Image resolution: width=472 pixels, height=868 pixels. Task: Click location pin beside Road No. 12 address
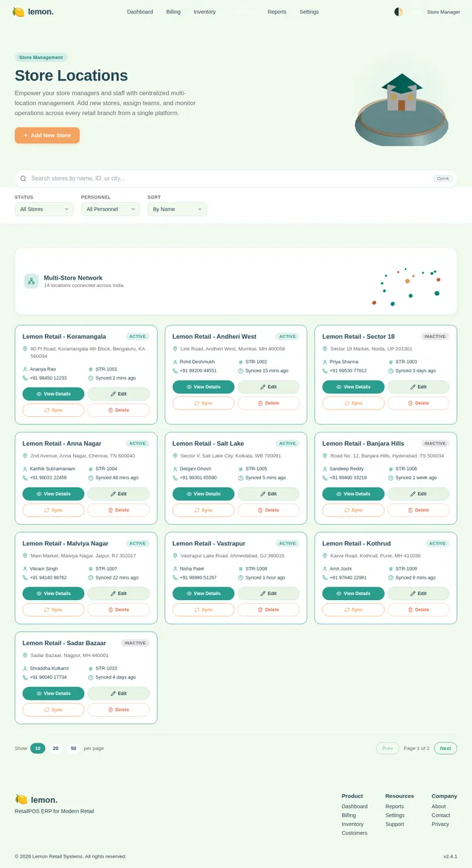324,455
